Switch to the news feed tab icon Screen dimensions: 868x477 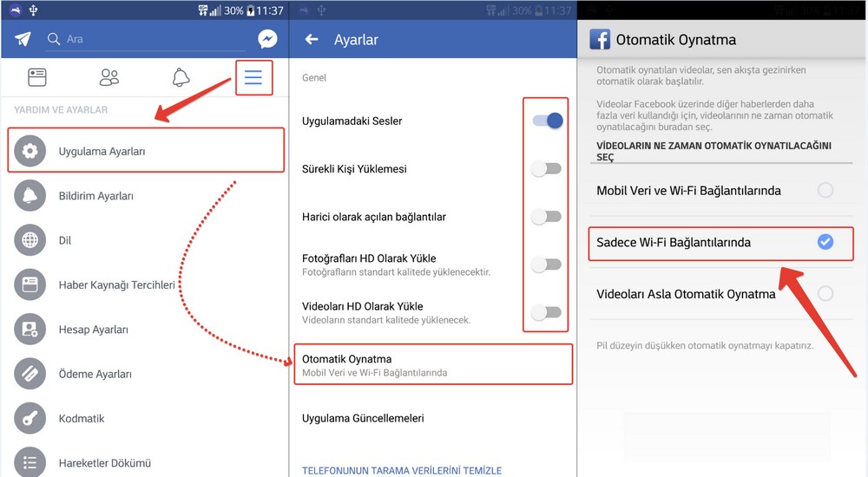38,78
